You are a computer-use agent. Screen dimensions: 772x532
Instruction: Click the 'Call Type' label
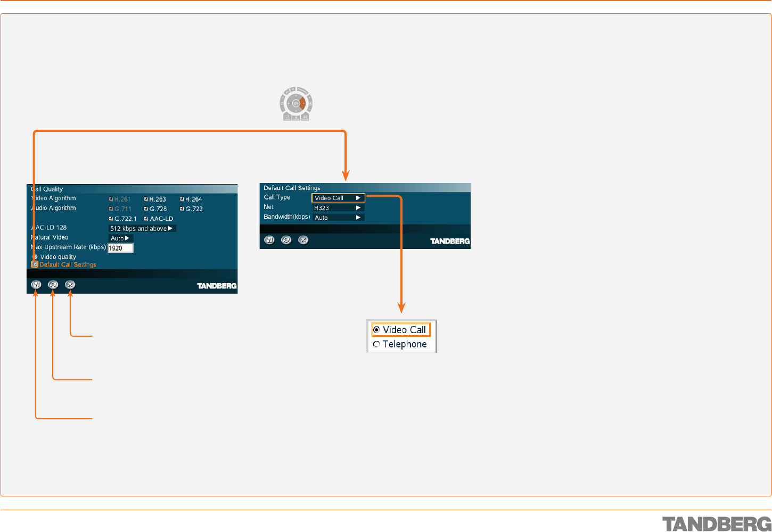277,197
